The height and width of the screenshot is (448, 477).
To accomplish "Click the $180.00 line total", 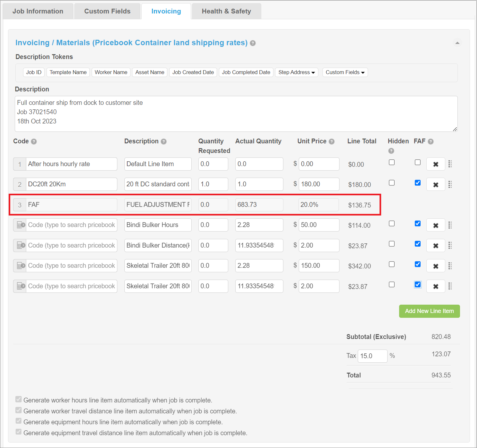I will tap(359, 185).
